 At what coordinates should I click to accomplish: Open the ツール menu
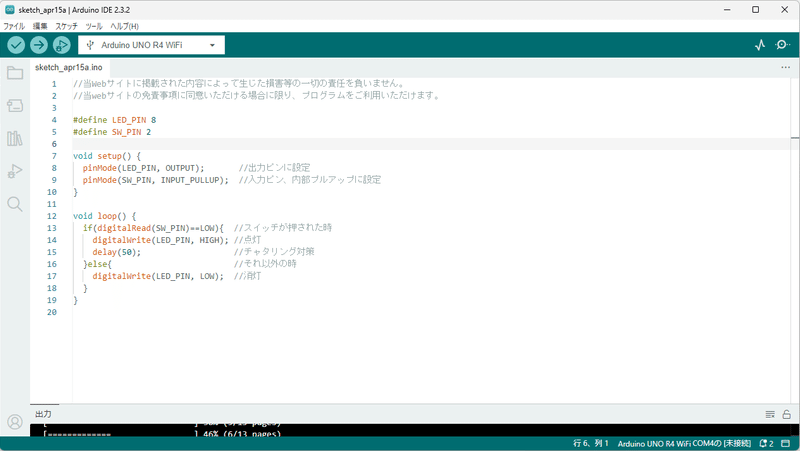pyautogui.click(x=94, y=26)
